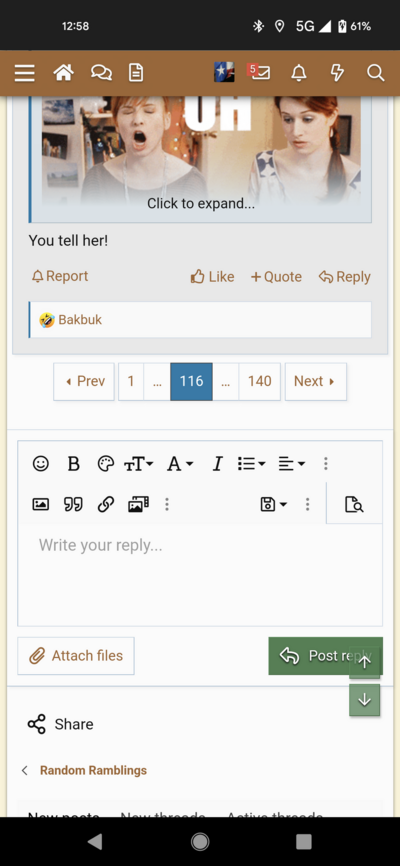Open the Random Ramblings breadcrumb link
The height and width of the screenshot is (866, 400).
(93, 770)
